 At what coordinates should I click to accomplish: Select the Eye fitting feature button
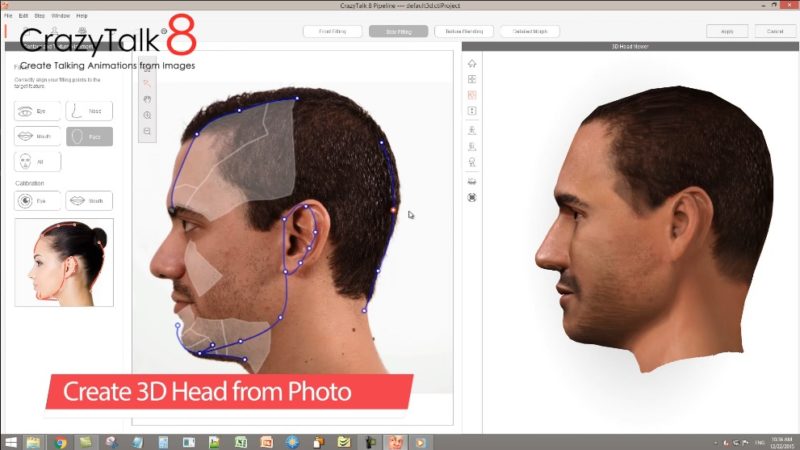pyautogui.click(x=37, y=111)
